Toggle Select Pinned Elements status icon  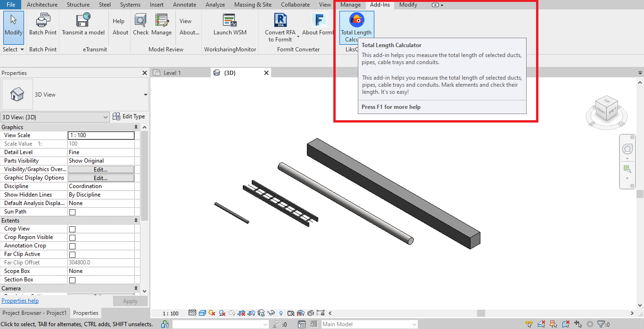tap(553, 324)
